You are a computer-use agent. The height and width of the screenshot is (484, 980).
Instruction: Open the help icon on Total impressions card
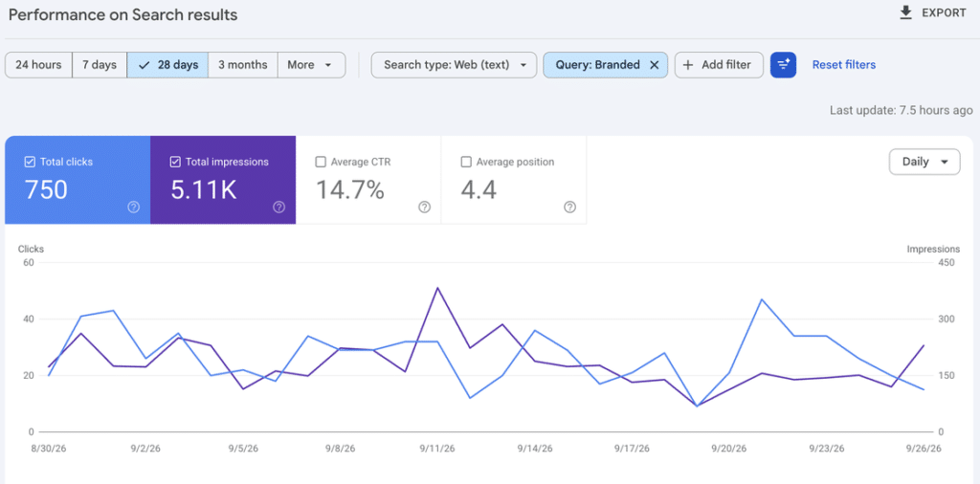click(278, 208)
